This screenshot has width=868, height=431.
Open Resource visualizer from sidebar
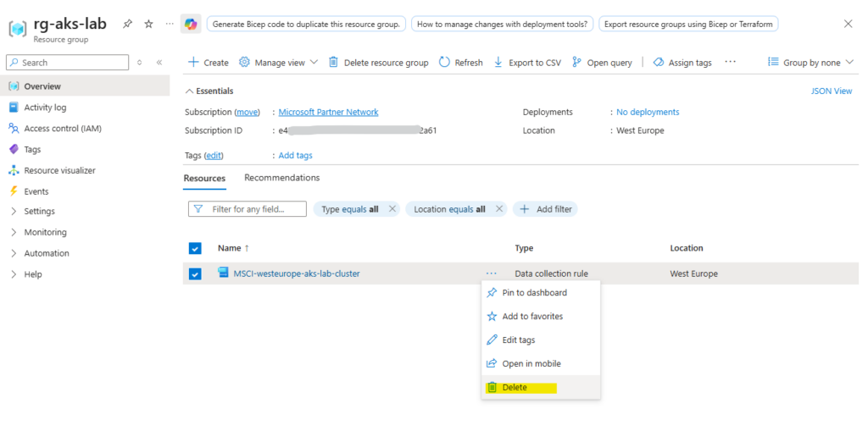tap(59, 170)
